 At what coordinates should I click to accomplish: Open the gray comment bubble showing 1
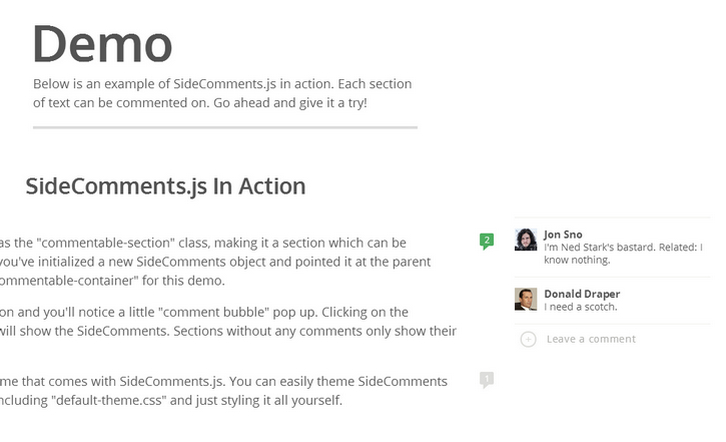click(x=486, y=379)
